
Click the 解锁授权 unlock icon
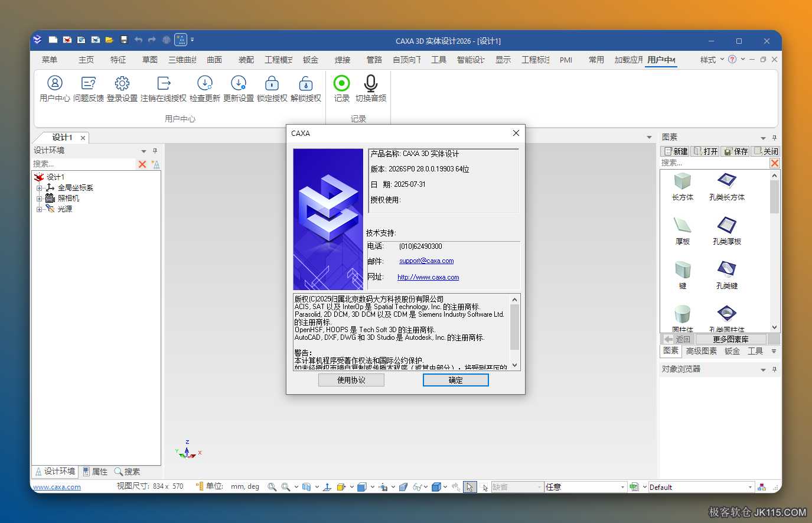click(x=306, y=89)
